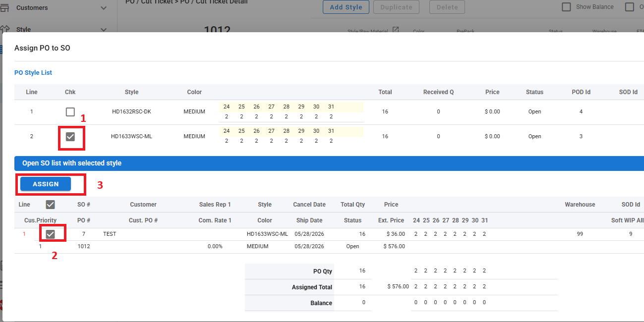
Task: Click the Warehouse column header
Action: [580, 205]
